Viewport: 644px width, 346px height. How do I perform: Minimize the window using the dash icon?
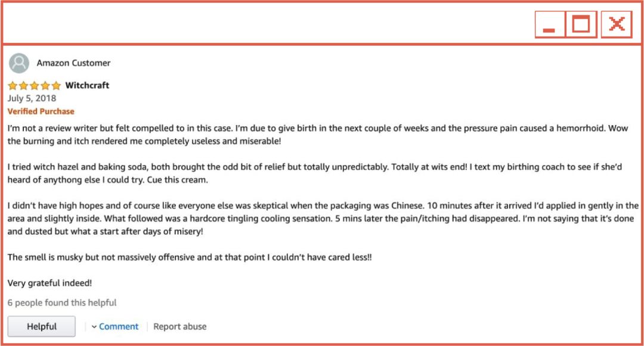pyautogui.click(x=549, y=25)
